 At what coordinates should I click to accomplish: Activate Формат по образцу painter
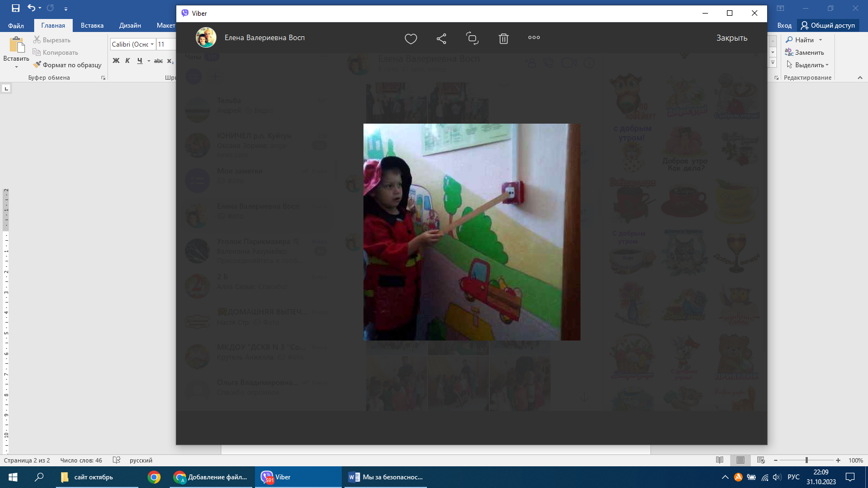tap(67, 65)
